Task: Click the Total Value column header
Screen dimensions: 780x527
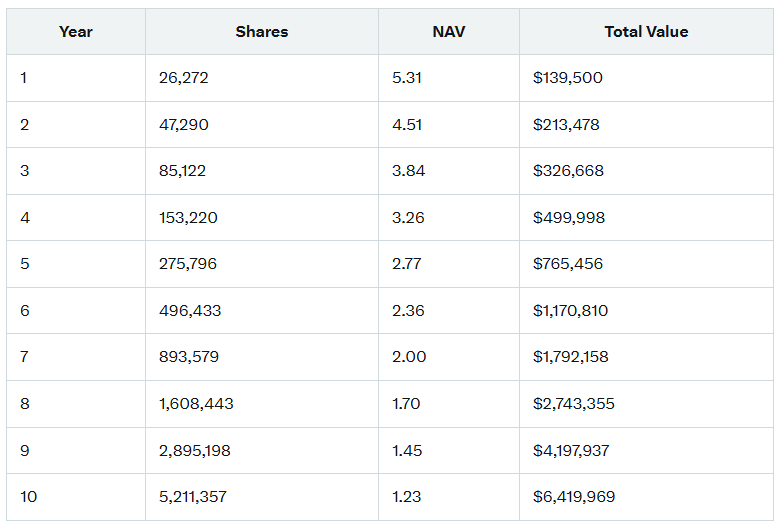Action: click(646, 32)
